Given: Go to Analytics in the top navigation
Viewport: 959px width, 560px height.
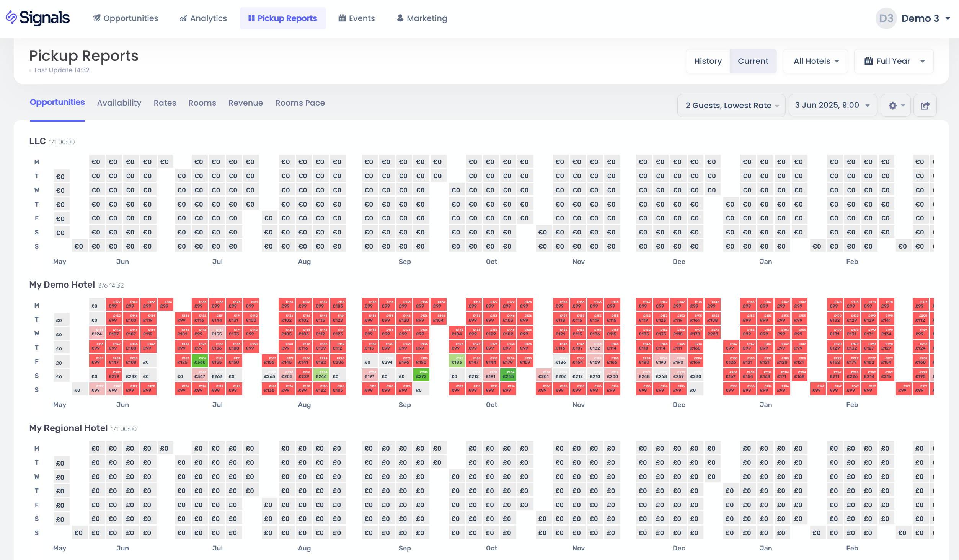Looking at the screenshot, I should pos(204,18).
